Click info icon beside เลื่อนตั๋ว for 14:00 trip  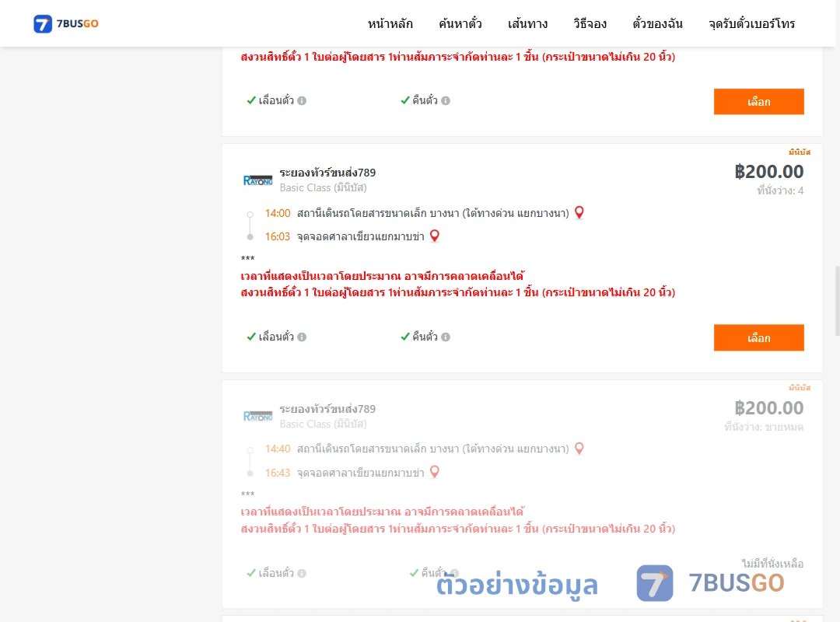pos(302,337)
